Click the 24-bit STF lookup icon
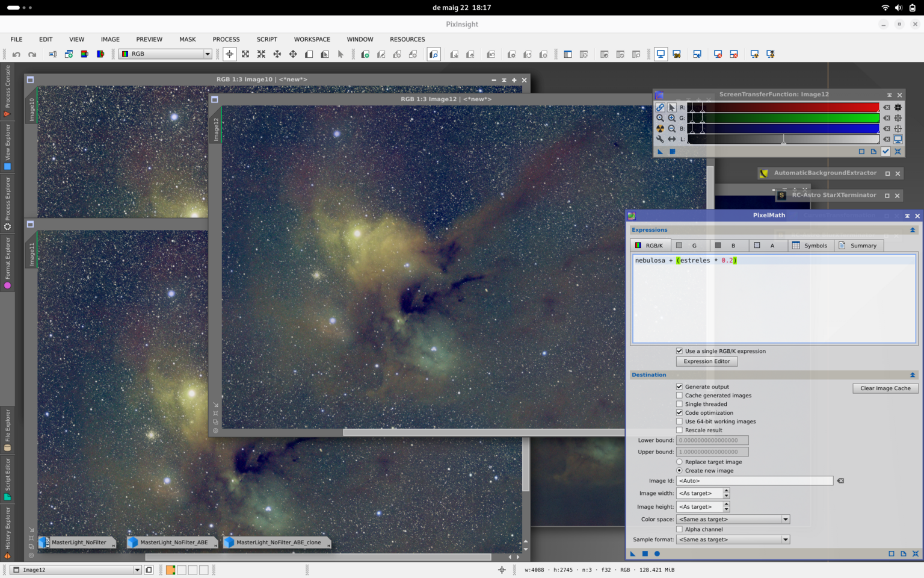The width and height of the screenshot is (924, 578). pyautogui.click(x=677, y=54)
